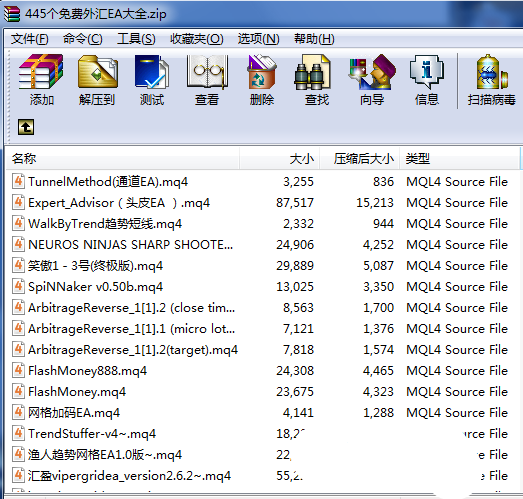Open the 文件(F) menu
This screenshot has height=499, width=523.
(29, 39)
